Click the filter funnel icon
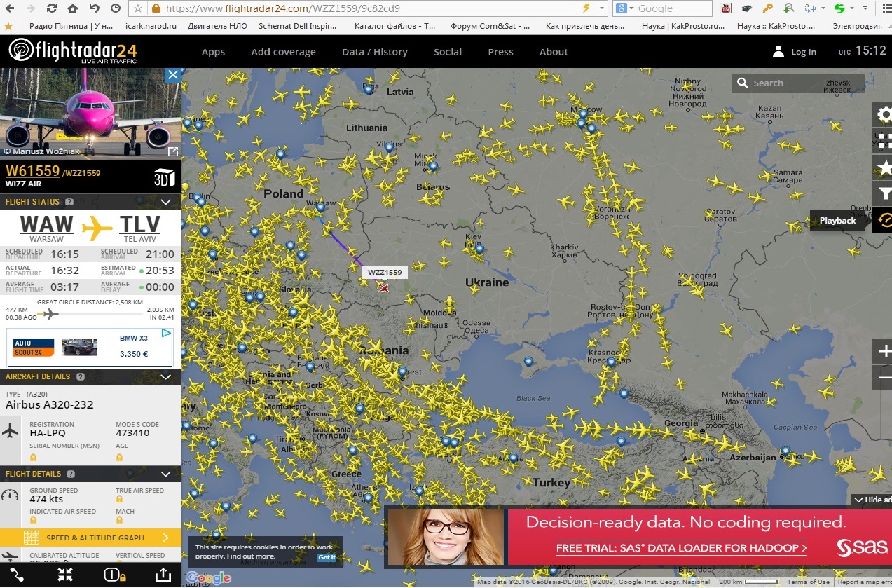The image size is (892, 588). [x=884, y=193]
